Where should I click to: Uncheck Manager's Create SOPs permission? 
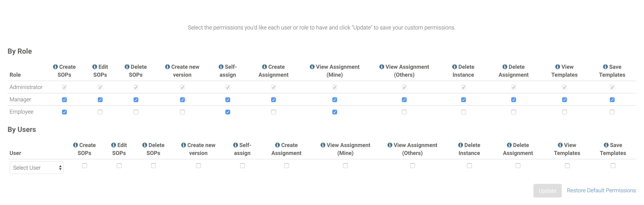click(64, 99)
